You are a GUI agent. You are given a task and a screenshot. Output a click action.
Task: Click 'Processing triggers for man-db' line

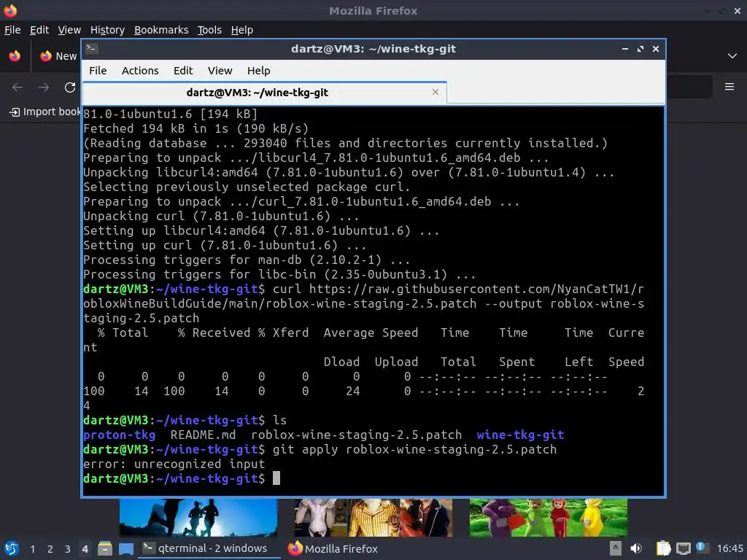coord(247,260)
